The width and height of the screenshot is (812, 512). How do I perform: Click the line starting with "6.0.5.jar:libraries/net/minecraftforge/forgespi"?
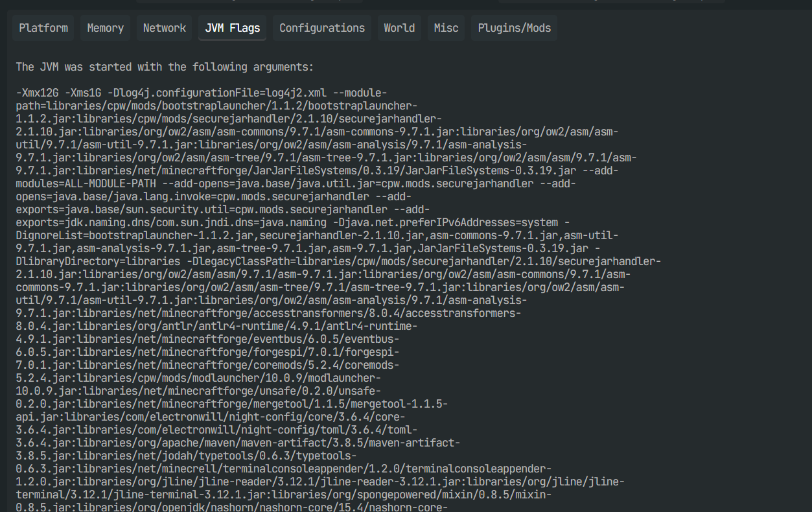[208, 352]
